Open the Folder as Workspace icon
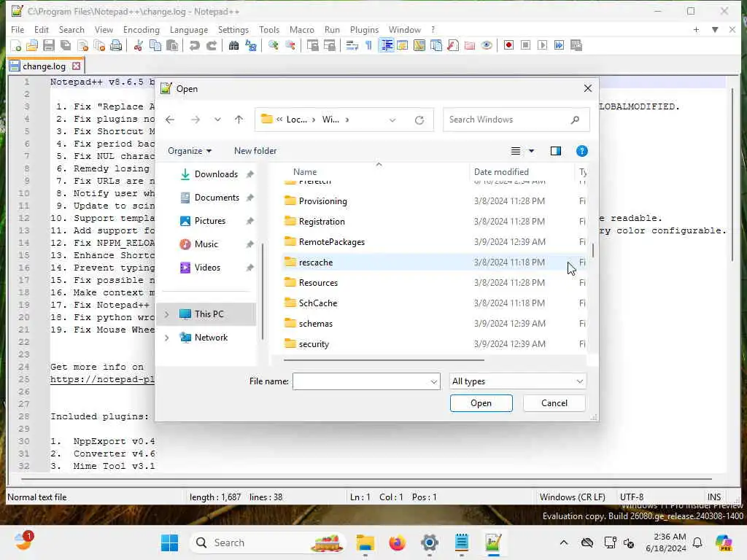Viewport: 747px width, 560px height. pos(470,46)
